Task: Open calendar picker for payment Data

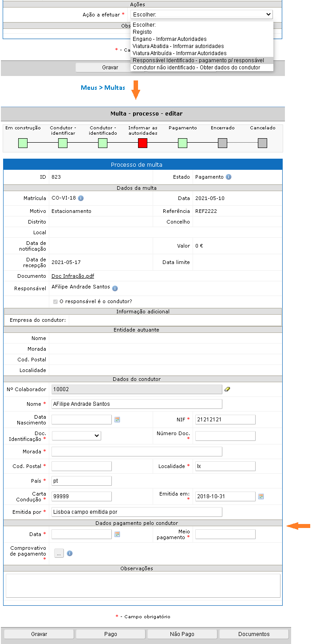Action: coord(117,534)
